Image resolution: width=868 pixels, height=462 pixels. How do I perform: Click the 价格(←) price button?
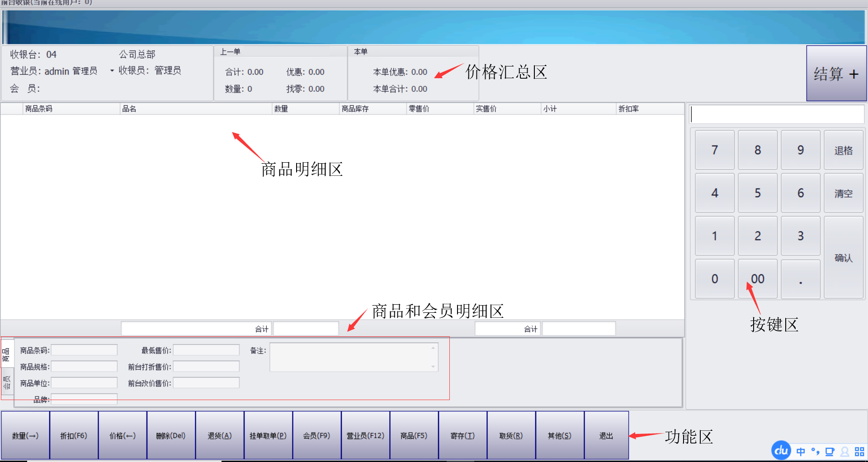point(123,435)
